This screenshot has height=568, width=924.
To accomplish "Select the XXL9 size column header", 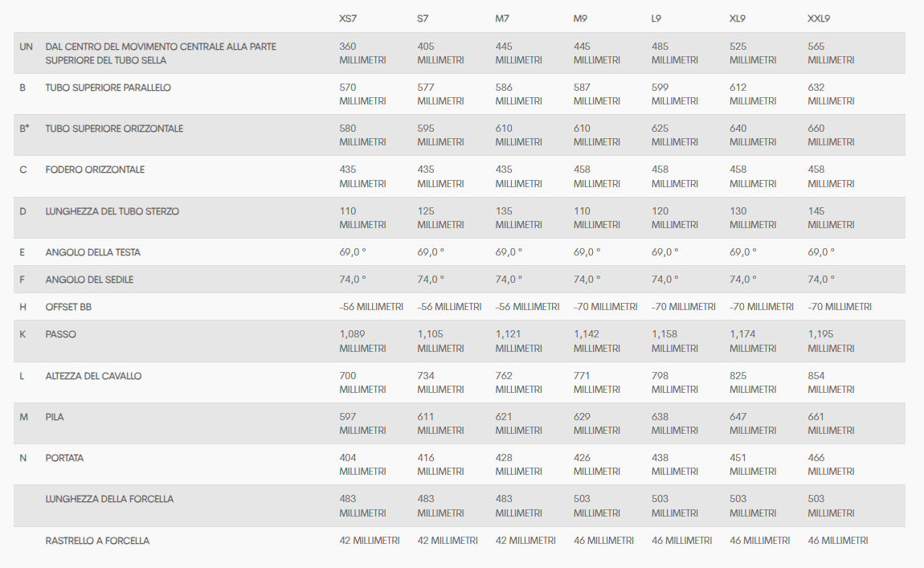I will pos(820,18).
